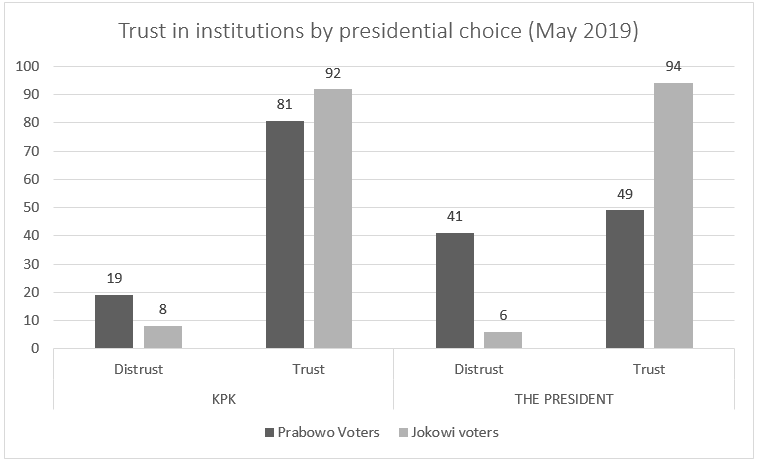Select THE PRESIDENT group axis label

(564, 398)
